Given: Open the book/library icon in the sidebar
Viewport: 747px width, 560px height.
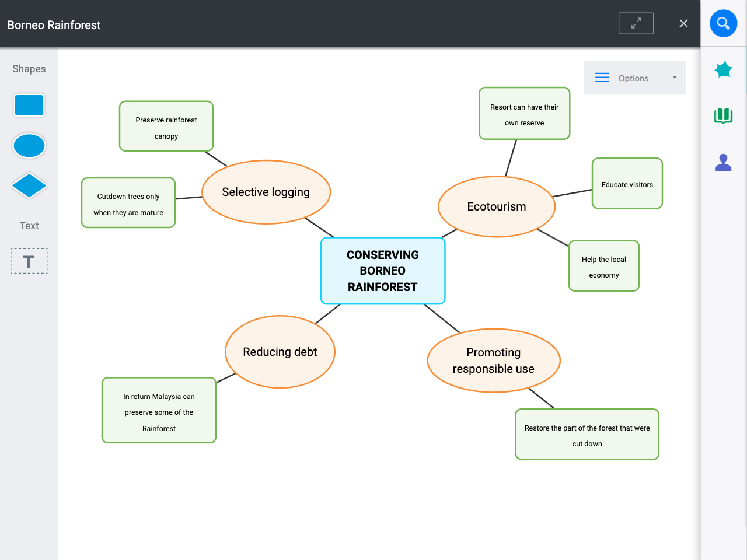Looking at the screenshot, I should pos(723,116).
